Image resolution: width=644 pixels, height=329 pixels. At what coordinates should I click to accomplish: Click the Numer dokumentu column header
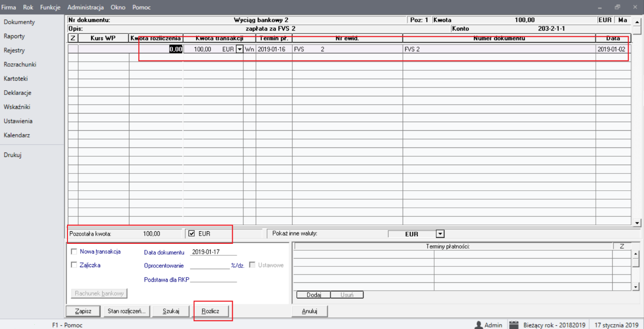click(499, 38)
